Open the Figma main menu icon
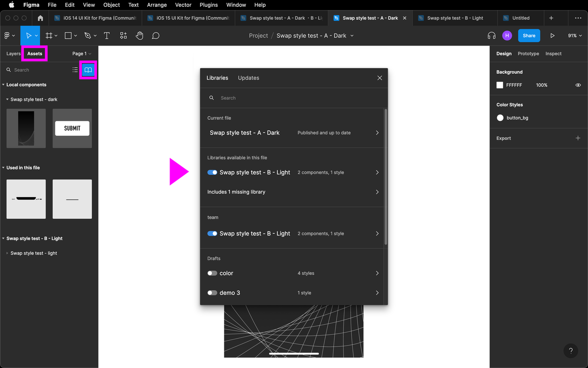 point(7,36)
